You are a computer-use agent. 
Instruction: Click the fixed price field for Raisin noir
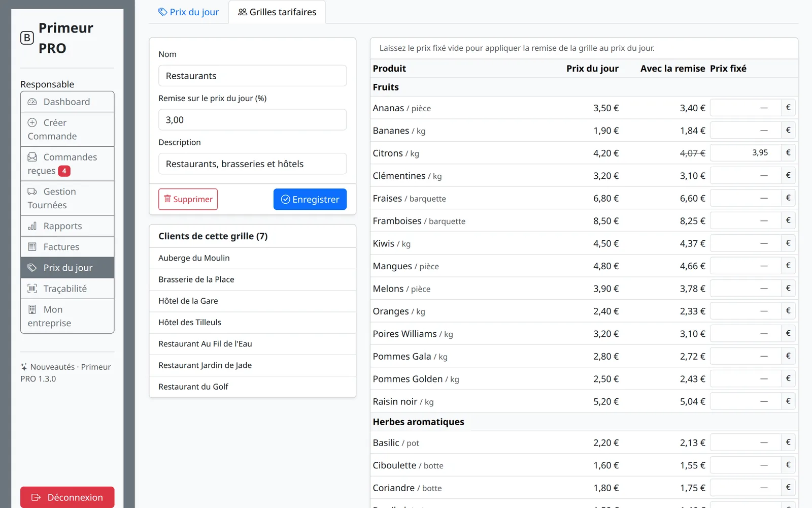pos(746,401)
